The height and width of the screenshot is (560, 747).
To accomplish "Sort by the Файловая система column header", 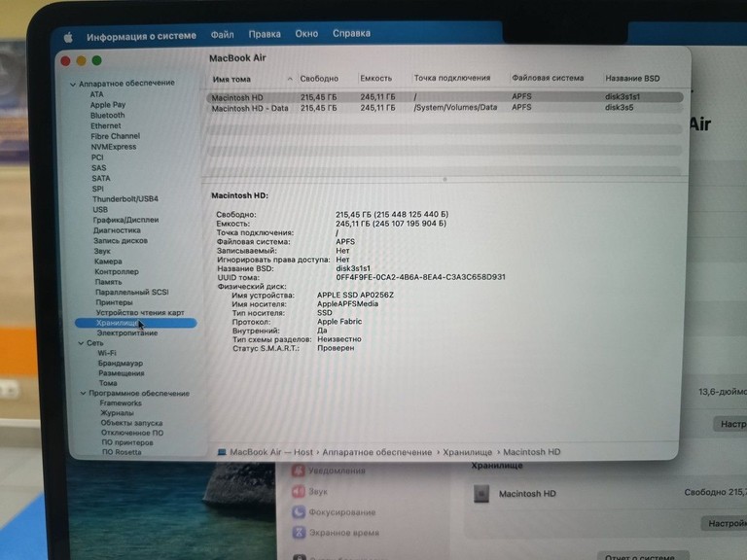I will [548, 78].
